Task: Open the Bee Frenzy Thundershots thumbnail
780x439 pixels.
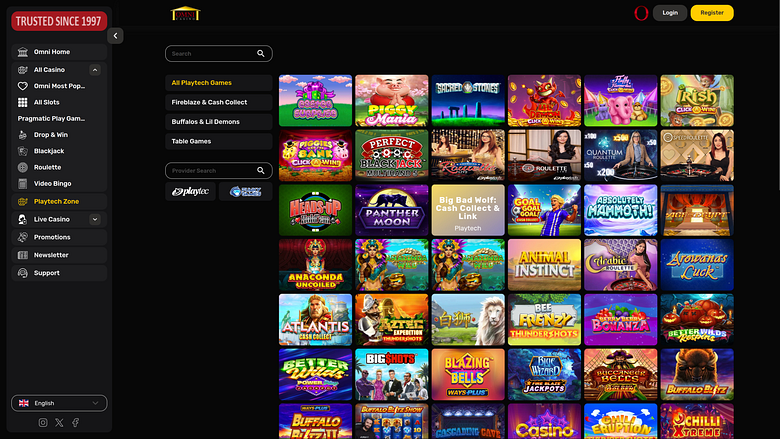Action: [544, 320]
